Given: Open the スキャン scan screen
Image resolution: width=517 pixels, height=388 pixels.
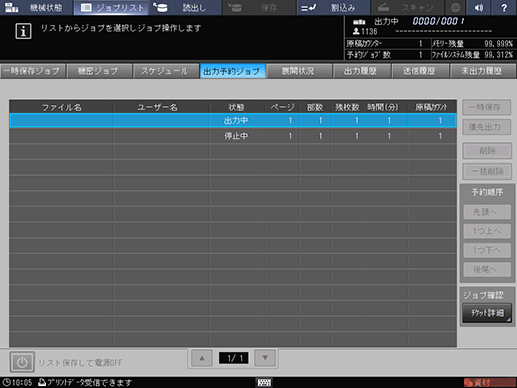Looking at the screenshot, I should point(407,7).
